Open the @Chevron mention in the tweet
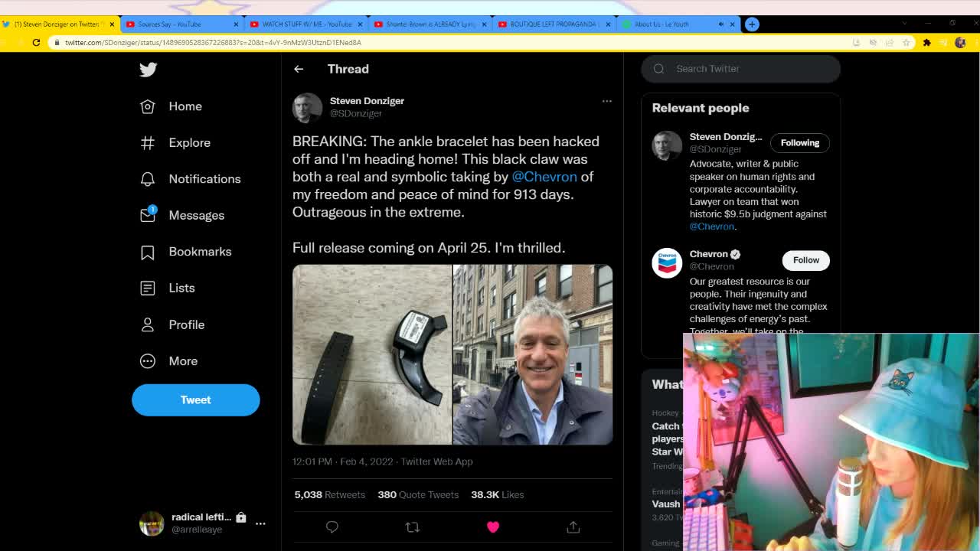Image resolution: width=980 pixels, height=551 pixels. click(x=544, y=177)
